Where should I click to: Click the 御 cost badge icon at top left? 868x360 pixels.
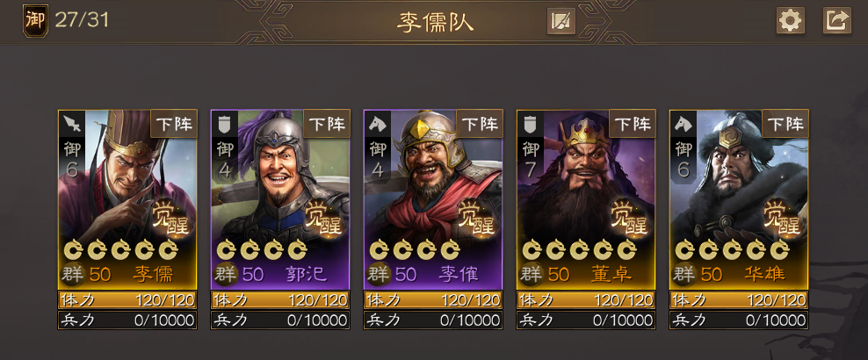click(x=35, y=20)
